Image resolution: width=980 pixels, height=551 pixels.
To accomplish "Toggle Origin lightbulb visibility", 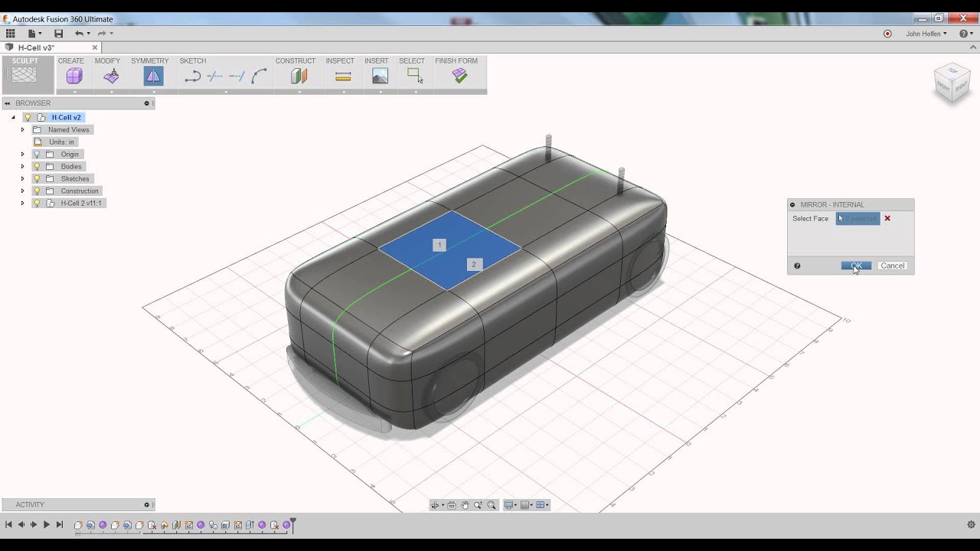I will coord(37,155).
